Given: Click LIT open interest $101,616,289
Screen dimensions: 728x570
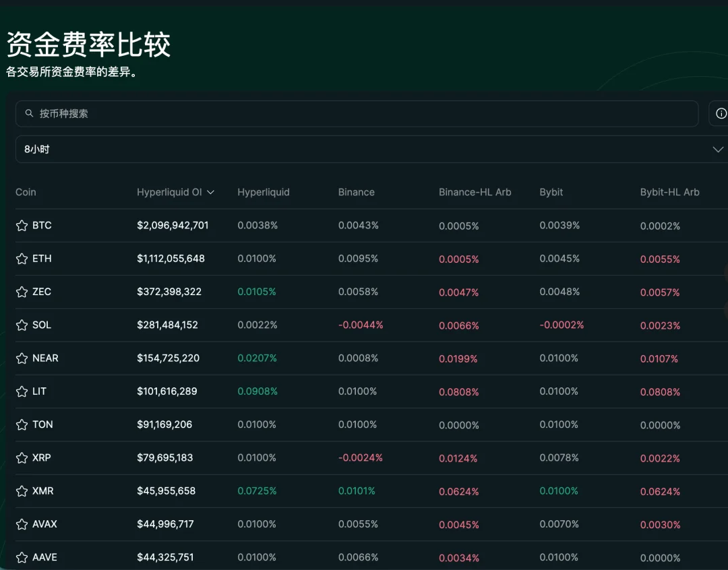Looking at the screenshot, I should (x=166, y=391).
